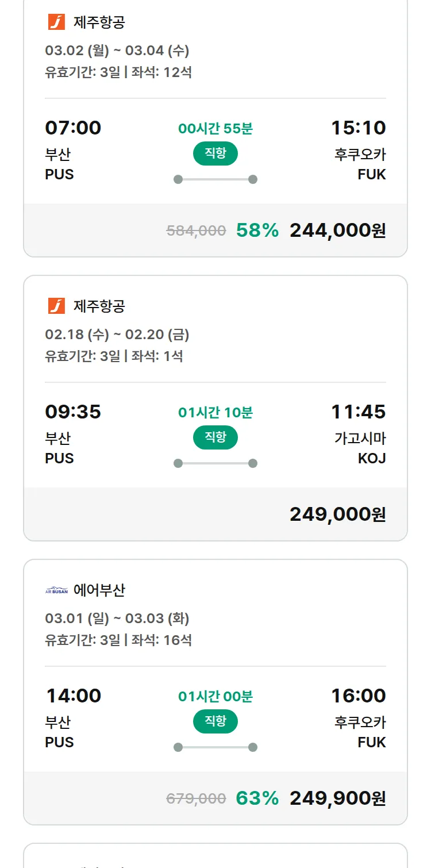431x868 pixels.
Task: Tap the 직항 badge on the 14:00 flight
Action: (x=215, y=721)
